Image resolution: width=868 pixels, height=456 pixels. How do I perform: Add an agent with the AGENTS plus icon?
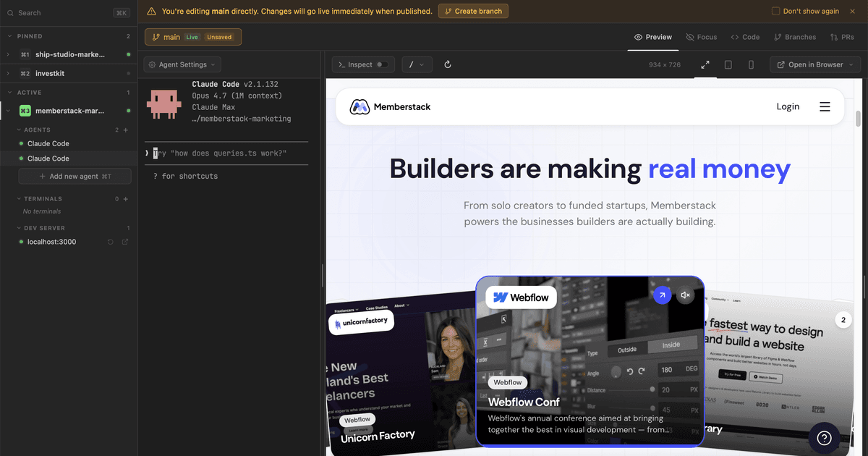pos(126,130)
